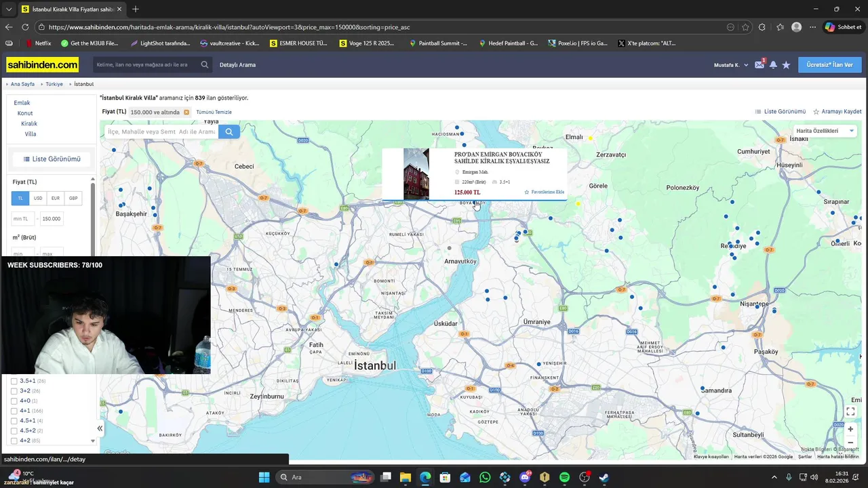The height and width of the screenshot is (488, 868).
Task: Open Spotify from the taskbar
Action: pos(565,477)
